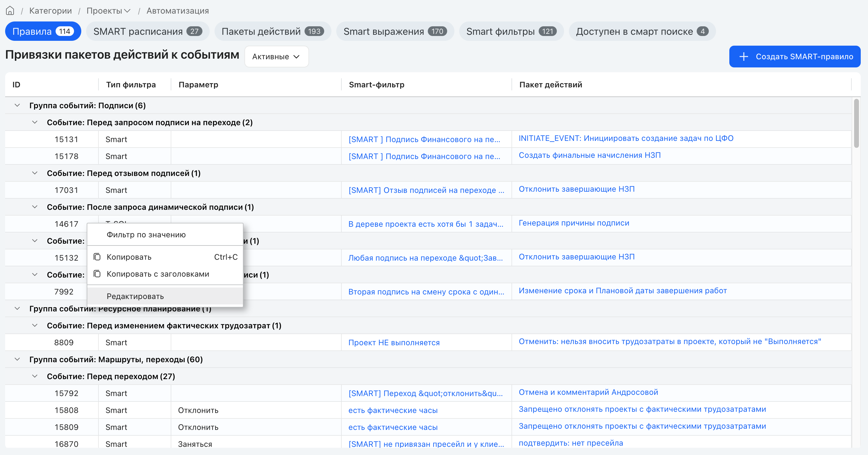Open подтвердить: нет пресейла link
This screenshot has width=868, height=455.
tap(571, 443)
